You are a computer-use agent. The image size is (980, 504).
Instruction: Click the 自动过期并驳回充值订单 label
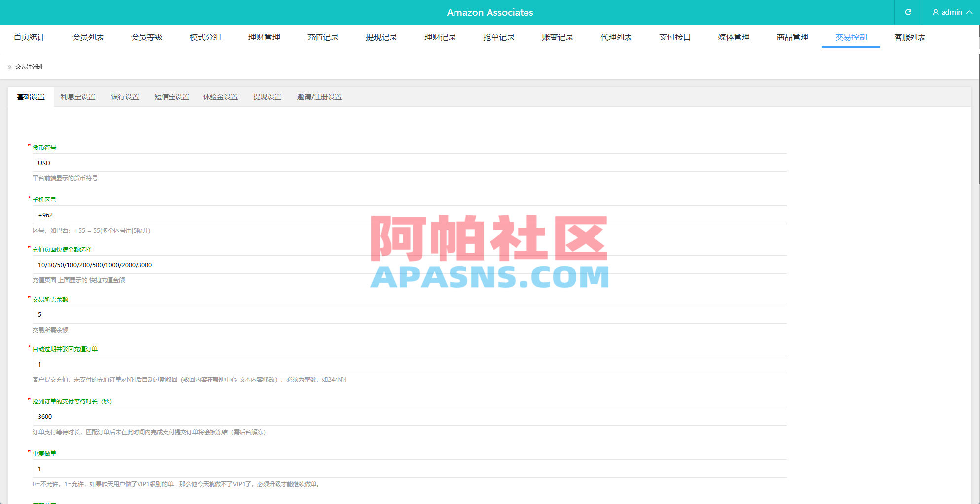click(65, 349)
